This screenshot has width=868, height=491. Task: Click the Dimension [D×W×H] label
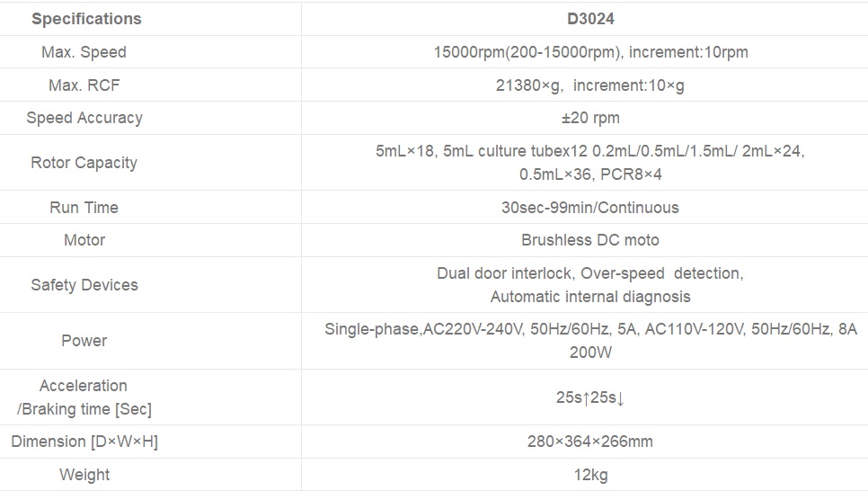(x=84, y=442)
